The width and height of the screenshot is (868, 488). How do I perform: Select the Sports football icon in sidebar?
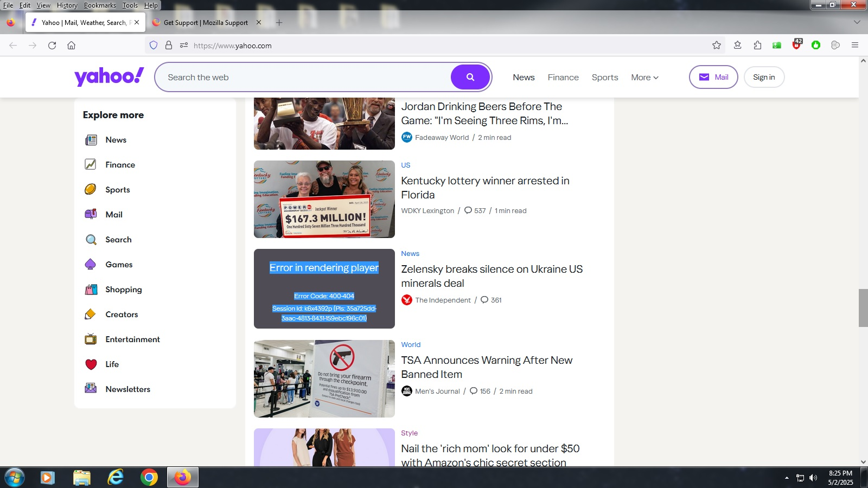[91, 189]
